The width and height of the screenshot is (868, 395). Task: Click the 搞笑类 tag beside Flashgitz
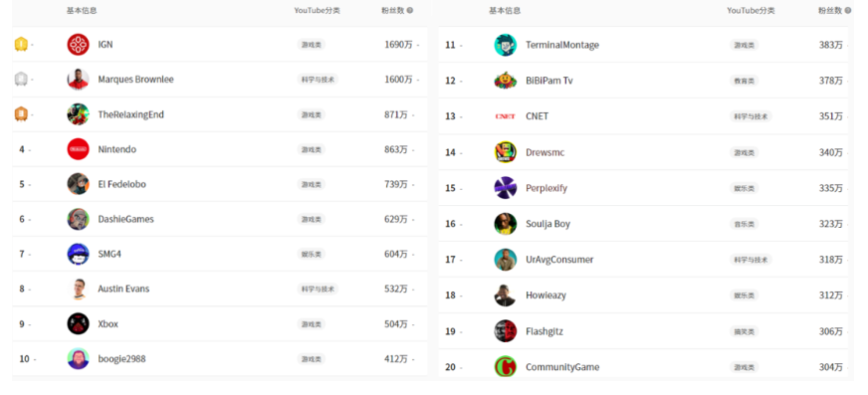(x=744, y=331)
